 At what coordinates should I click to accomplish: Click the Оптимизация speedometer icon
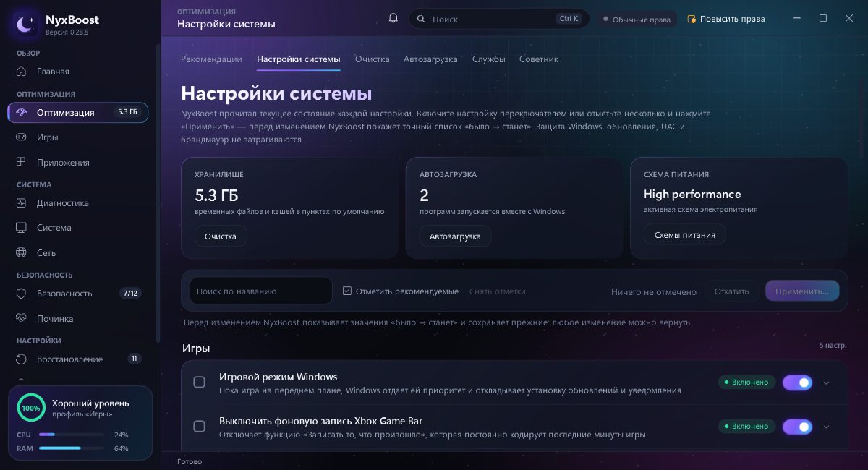(22, 112)
